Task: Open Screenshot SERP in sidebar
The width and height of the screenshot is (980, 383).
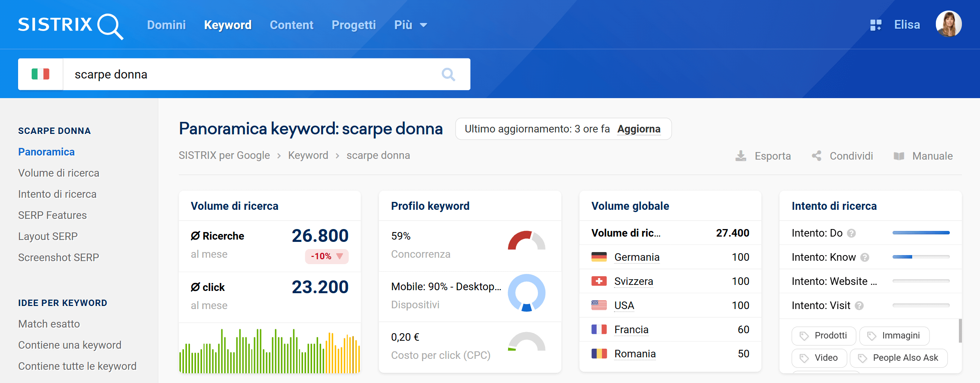Action: [58, 257]
